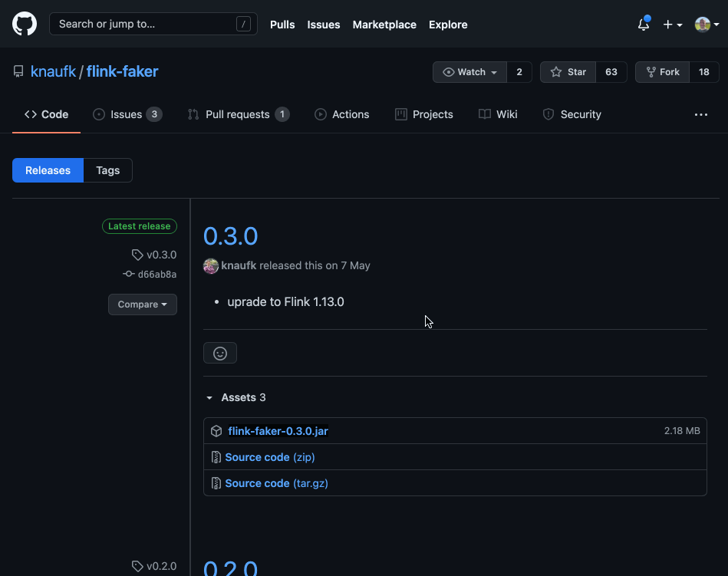The image size is (728, 576).
Task: Open the plus create-new dropdown
Action: (672, 25)
